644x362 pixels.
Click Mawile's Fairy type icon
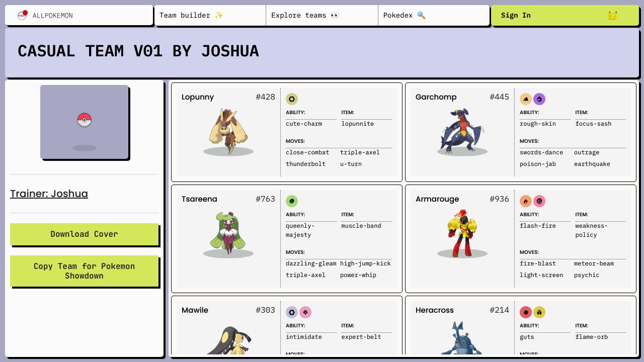(x=305, y=312)
